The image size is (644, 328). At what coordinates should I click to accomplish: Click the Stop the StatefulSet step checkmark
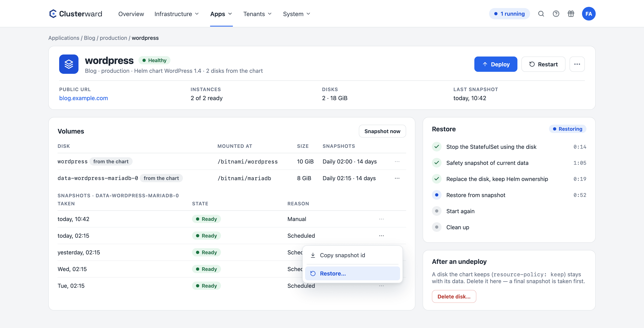coord(437,147)
